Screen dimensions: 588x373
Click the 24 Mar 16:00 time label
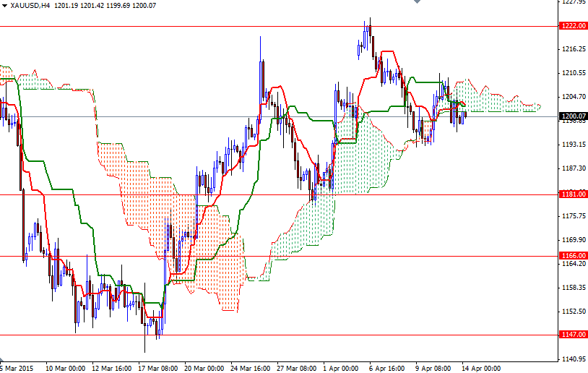point(251,368)
